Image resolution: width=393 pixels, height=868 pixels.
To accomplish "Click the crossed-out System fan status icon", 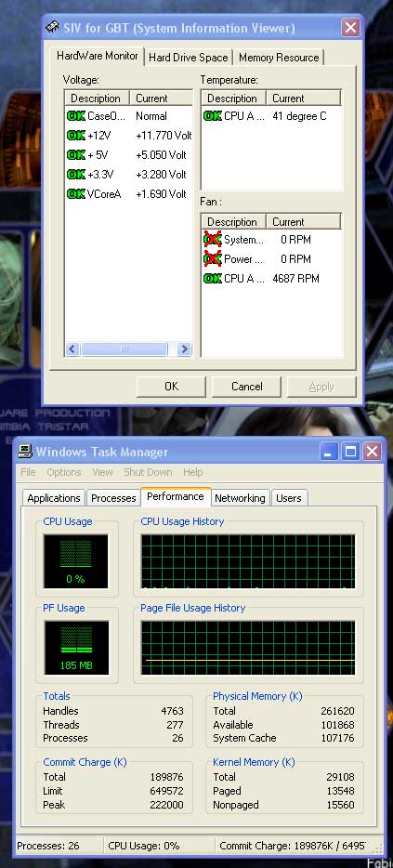I will (213, 239).
